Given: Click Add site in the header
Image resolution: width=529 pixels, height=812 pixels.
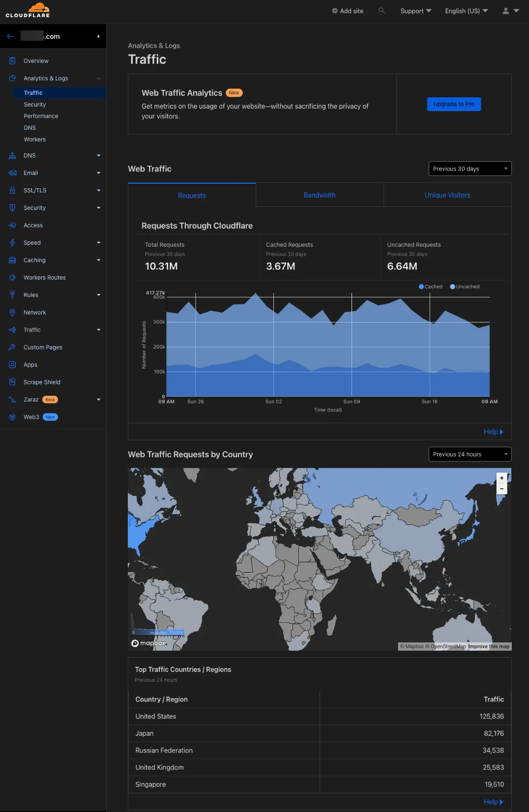Looking at the screenshot, I should 348,11.
